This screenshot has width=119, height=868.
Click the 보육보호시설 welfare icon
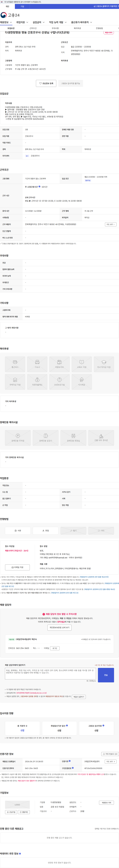(59, 382)
